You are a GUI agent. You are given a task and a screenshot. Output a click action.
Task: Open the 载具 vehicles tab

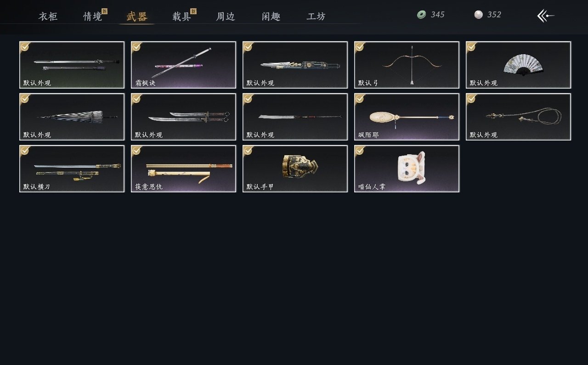(181, 17)
